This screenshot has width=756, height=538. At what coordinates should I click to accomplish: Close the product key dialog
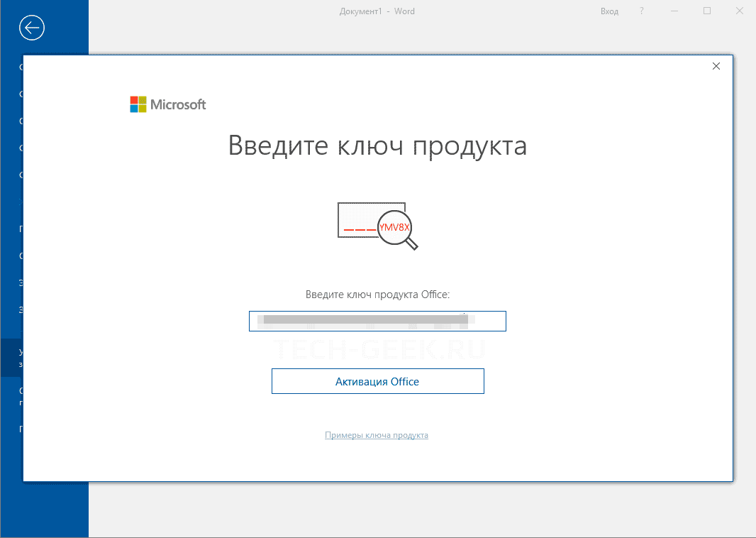(716, 66)
